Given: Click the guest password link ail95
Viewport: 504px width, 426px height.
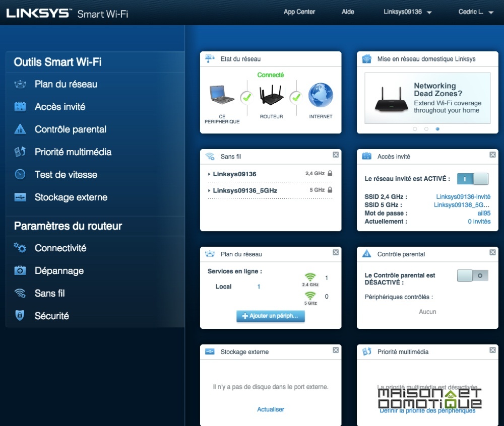Looking at the screenshot, I should point(484,213).
